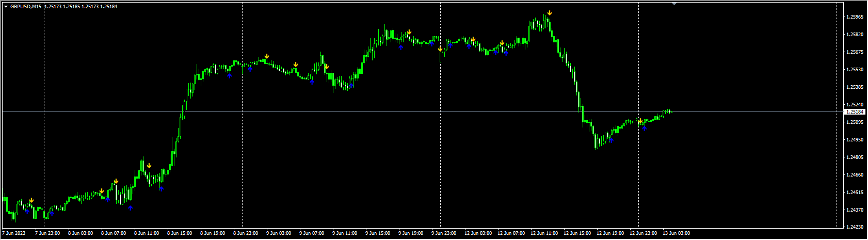This screenshot has height=240, width=868.
Task: Click the 8 Jun 15:00 time axis label
Action: pyautogui.click(x=180, y=233)
